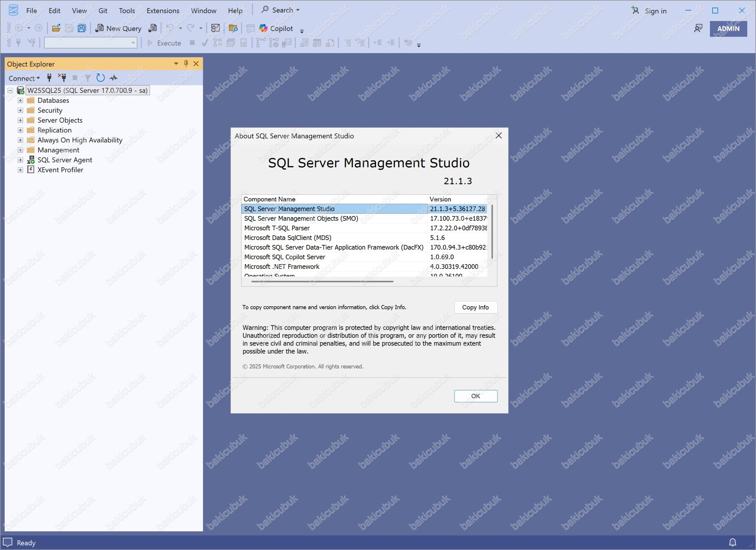Click the Find in Files folder icon

click(233, 28)
